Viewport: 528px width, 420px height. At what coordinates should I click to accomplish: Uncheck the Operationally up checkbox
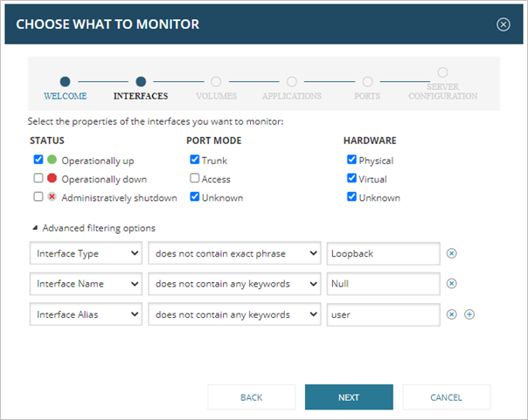click(38, 160)
